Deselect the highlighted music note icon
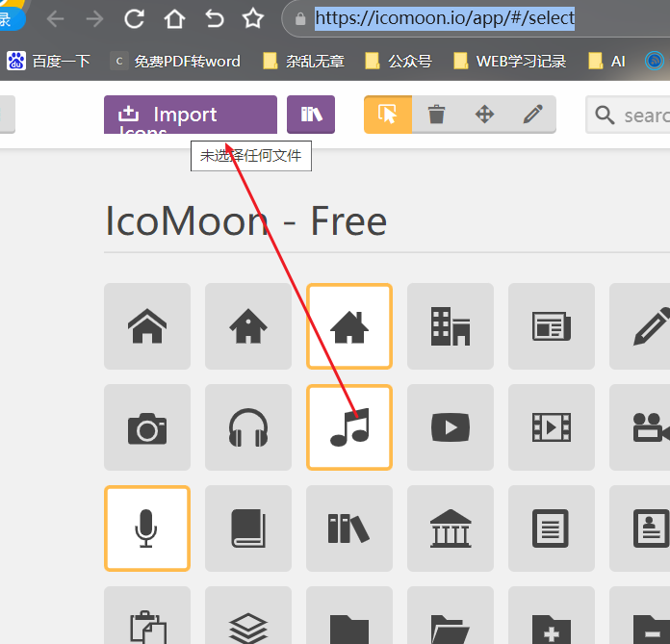Viewport: 670px width, 644px height. 349,427
